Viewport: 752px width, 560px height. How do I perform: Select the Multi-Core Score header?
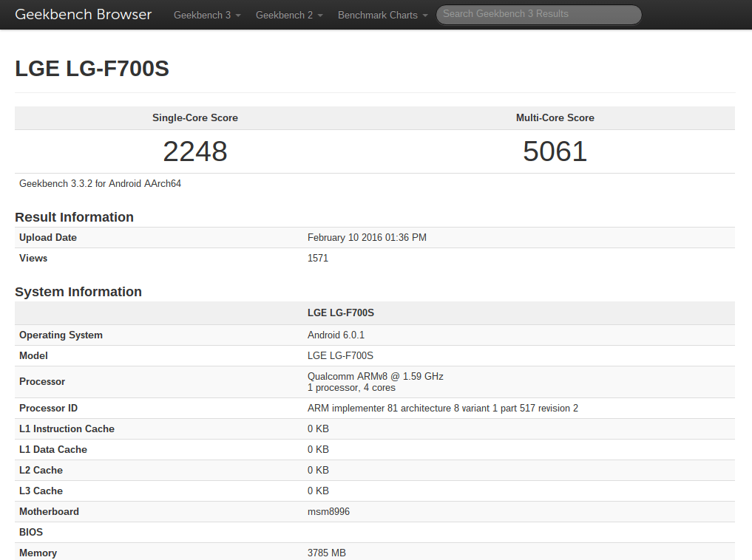[555, 117]
